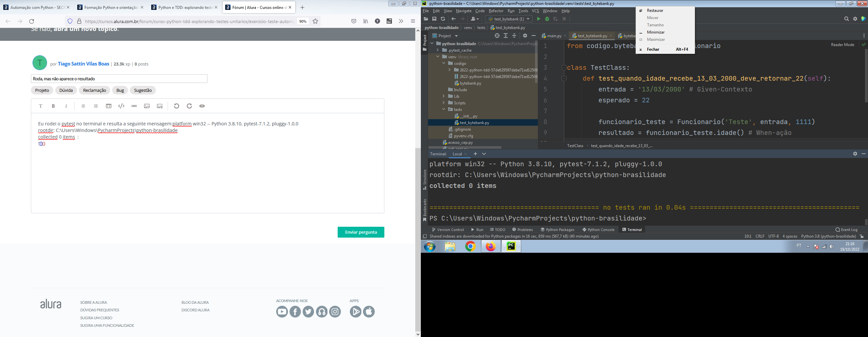The image size is (868, 337).
Task: Click the heading text (T) formatting icon
Action: click(x=40, y=106)
